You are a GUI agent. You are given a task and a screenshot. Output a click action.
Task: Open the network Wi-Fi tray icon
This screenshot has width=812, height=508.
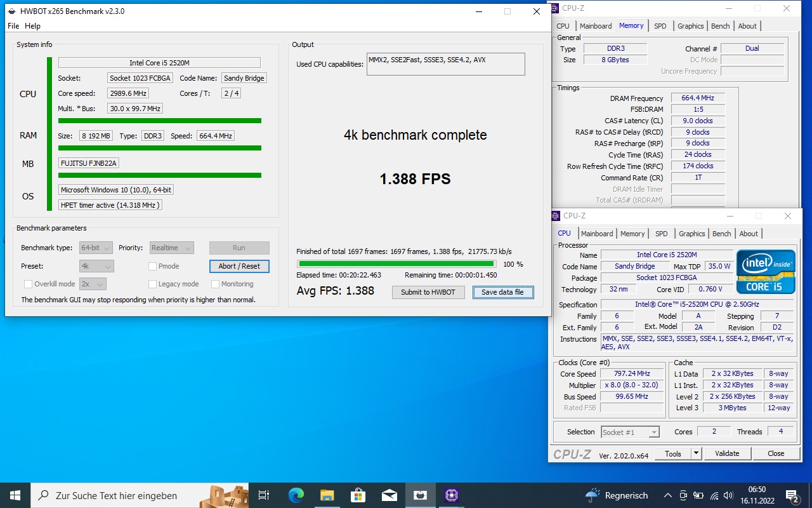714,495
